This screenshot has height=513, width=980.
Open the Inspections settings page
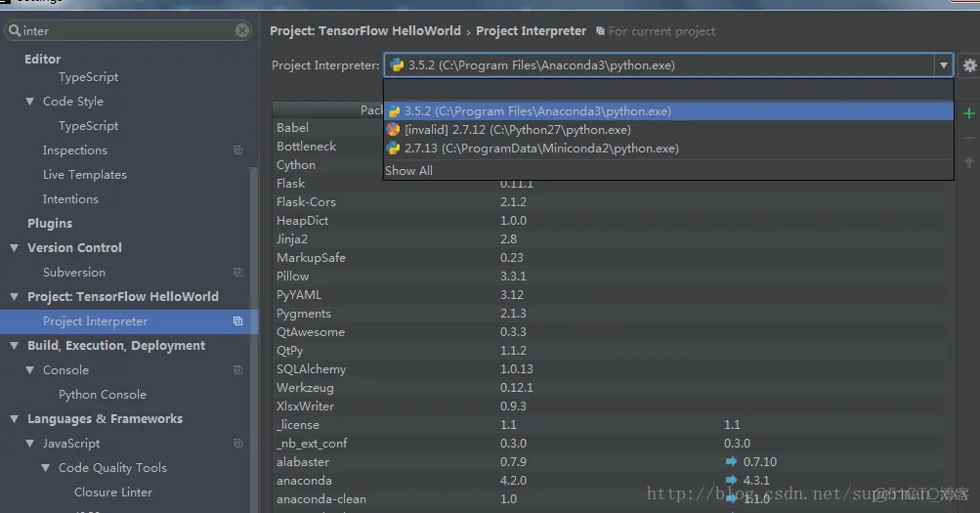75,150
